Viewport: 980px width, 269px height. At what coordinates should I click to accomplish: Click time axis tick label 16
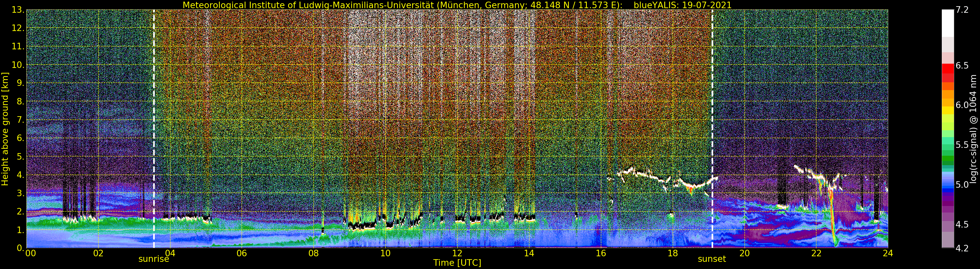point(601,253)
